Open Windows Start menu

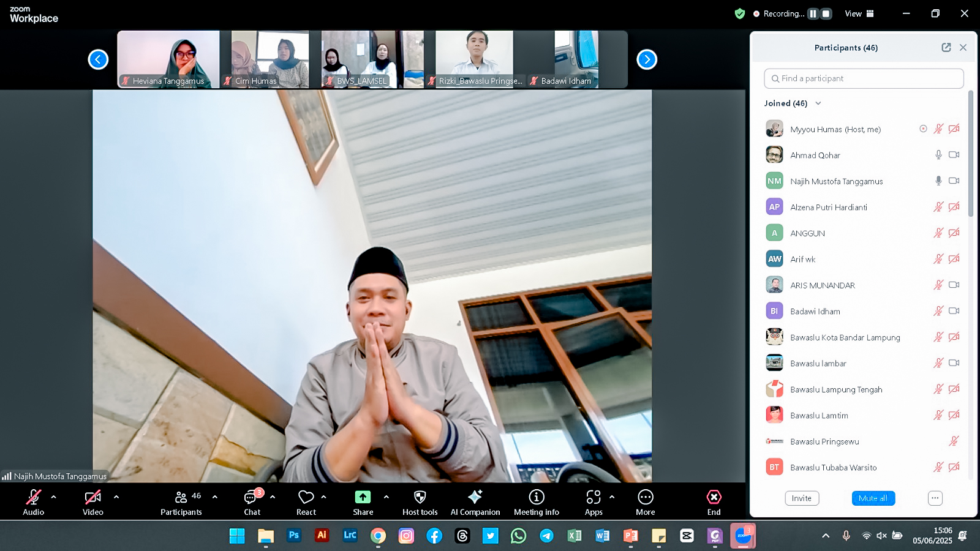pos(237,536)
